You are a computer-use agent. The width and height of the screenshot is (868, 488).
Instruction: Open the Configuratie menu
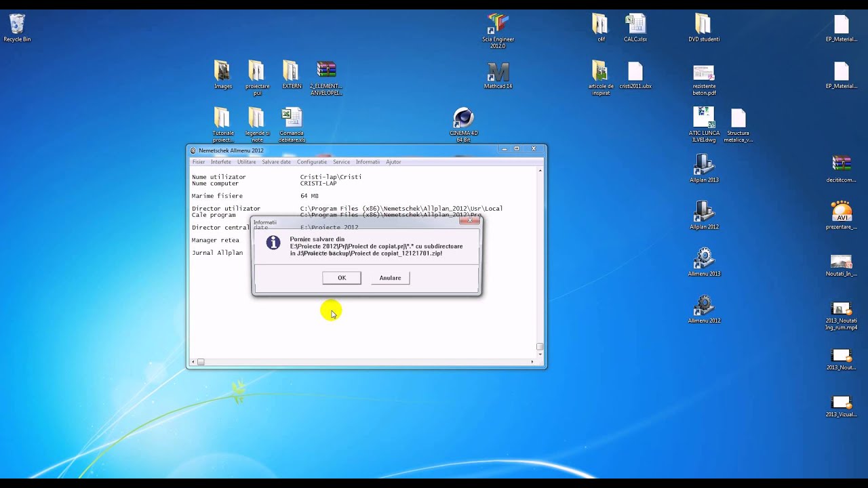(311, 162)
